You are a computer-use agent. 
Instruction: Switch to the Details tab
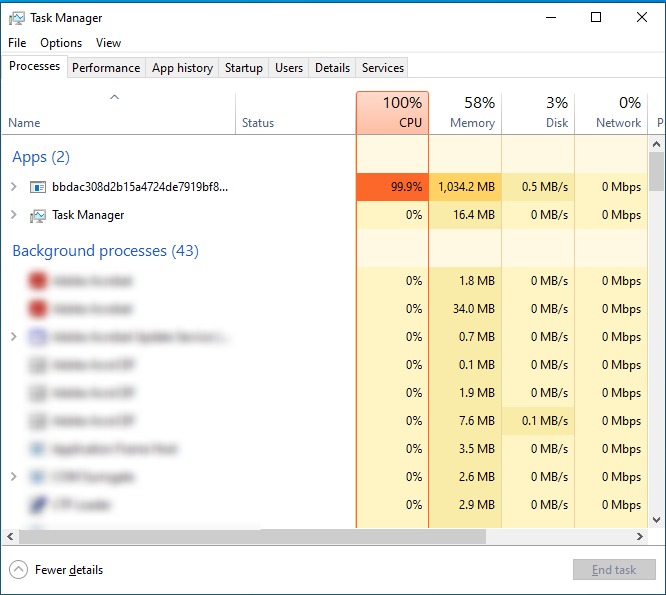[x=333, y=68]
